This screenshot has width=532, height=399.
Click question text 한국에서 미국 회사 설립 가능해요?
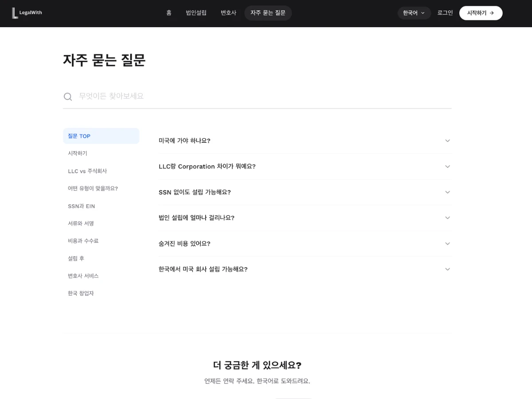[x=203, y=269]
